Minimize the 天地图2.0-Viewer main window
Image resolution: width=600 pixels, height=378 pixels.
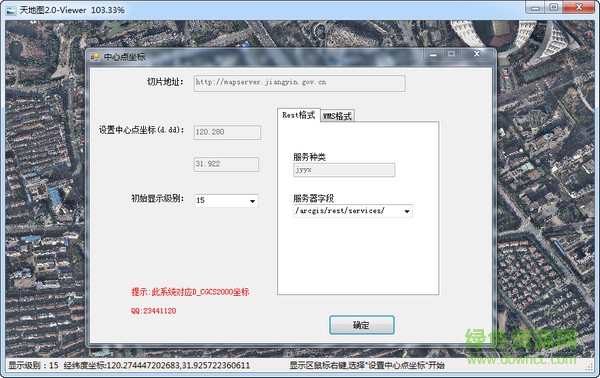pos(535,7)
